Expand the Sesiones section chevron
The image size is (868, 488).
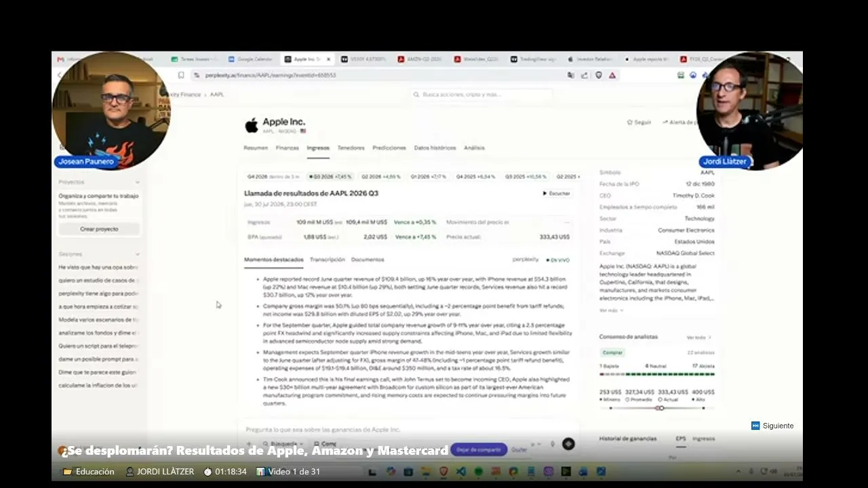click(x=138, y=254)
